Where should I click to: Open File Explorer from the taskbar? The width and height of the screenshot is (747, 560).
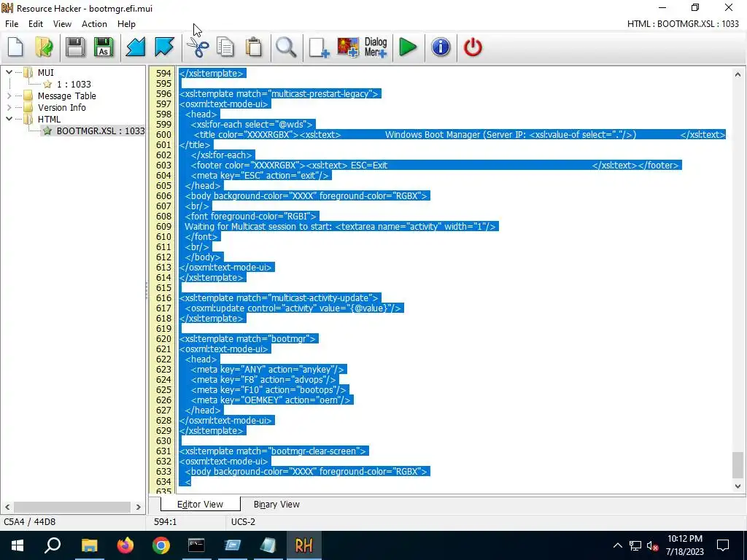tap(89, 545)
